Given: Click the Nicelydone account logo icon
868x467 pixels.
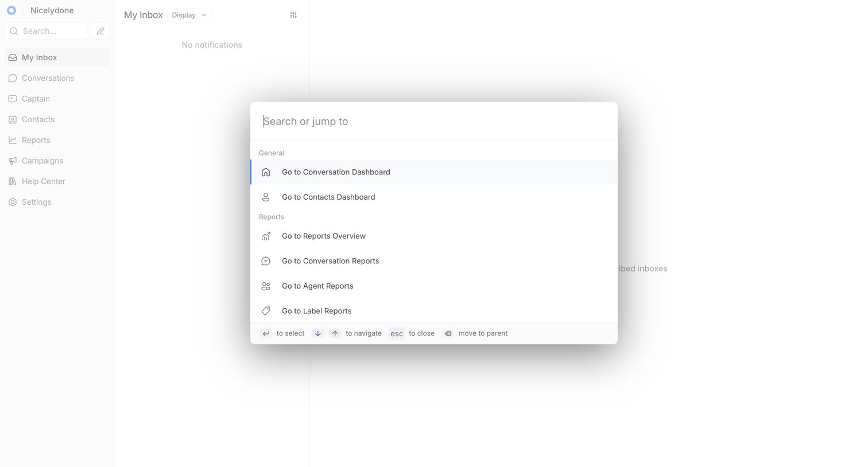Looking at the screenshot, I should (x=11, y=10).
